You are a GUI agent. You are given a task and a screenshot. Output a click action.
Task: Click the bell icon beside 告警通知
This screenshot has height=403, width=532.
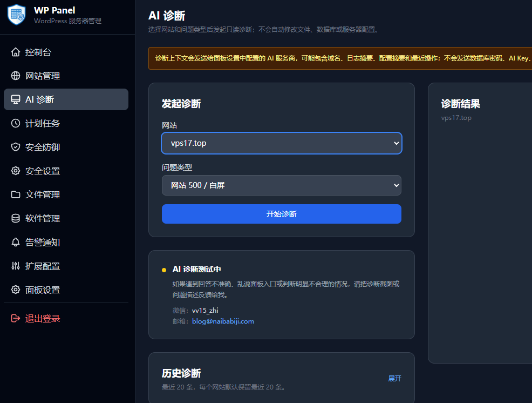(x=16, y=242)
